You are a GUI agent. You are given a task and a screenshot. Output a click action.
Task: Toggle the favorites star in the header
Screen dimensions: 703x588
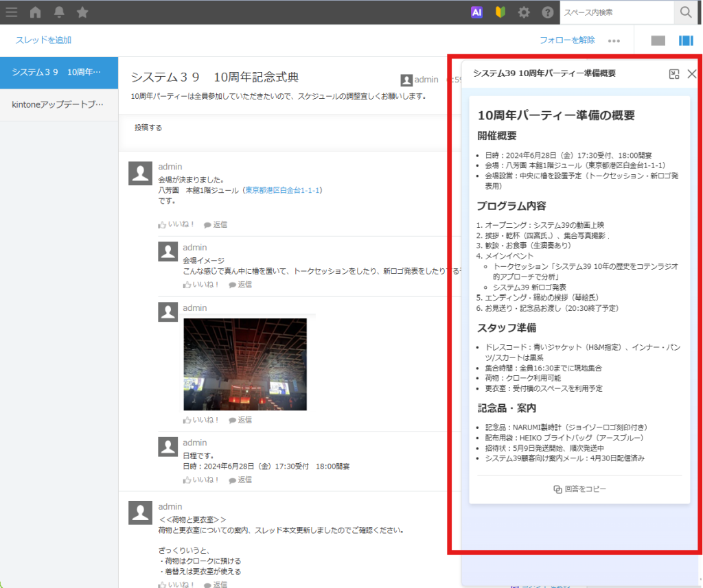tap(82, 12)
